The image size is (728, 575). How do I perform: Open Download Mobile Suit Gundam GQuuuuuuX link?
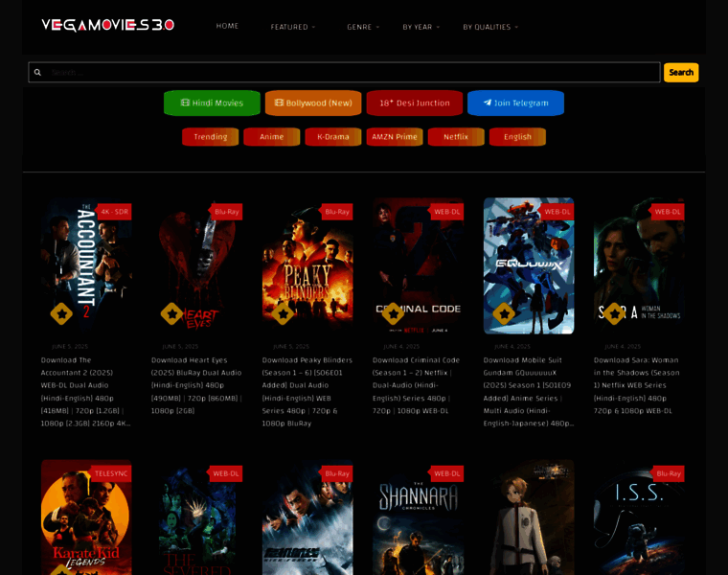pyautogui.click(x=529, y=392)
